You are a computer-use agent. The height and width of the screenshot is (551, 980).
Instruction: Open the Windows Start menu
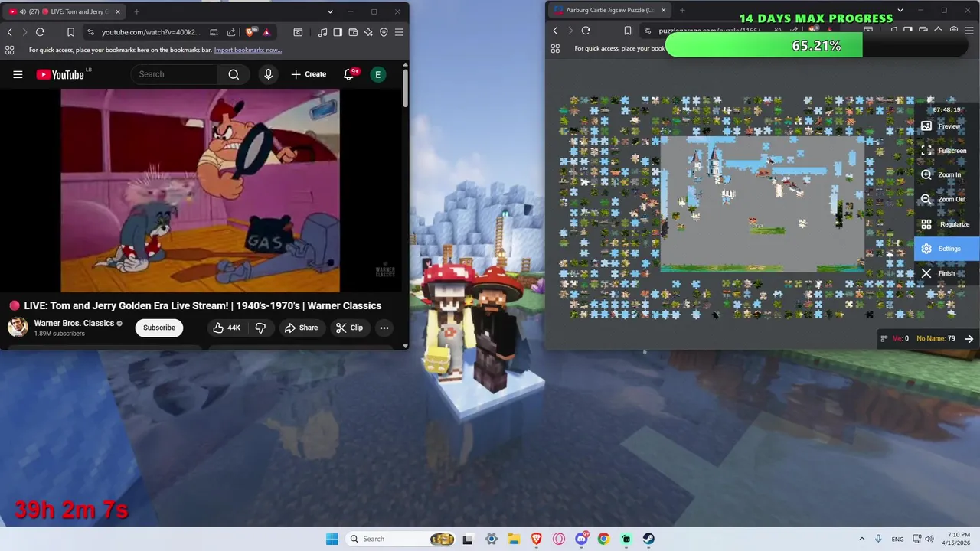(x=332, y=539)
